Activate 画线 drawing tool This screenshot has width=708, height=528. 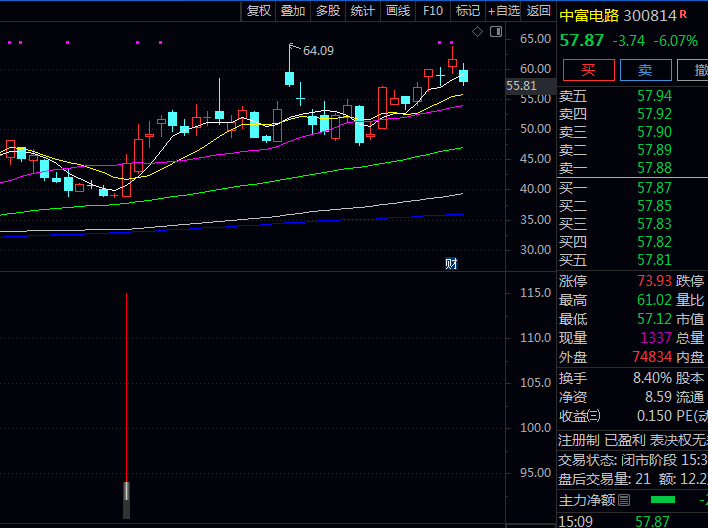coord(398,10)
